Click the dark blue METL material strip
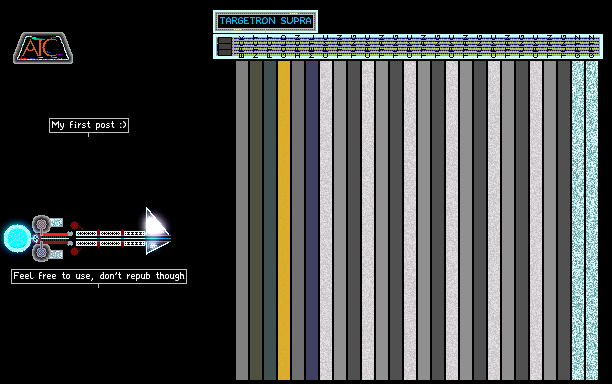The height and width of the screenshot is (384, 612). [x=312, y=220]
